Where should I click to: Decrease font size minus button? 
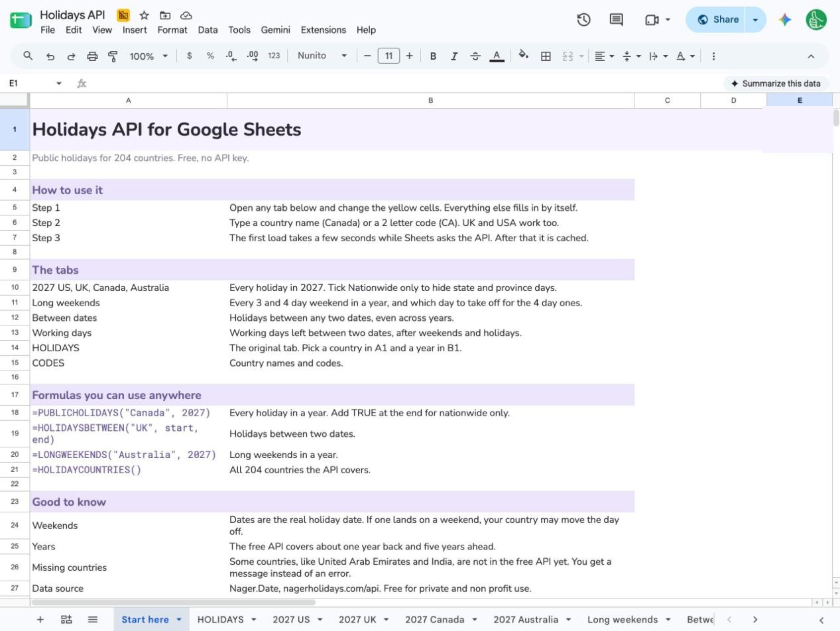[367, 56]
